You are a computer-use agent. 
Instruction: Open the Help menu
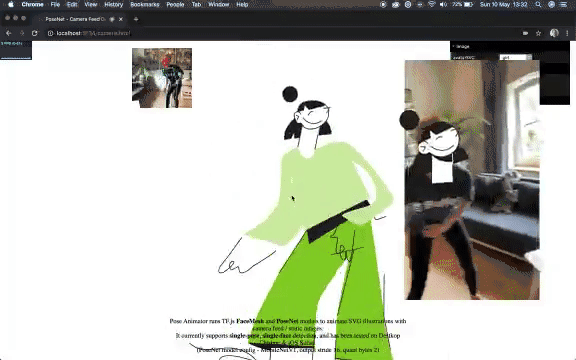point(242,4)
